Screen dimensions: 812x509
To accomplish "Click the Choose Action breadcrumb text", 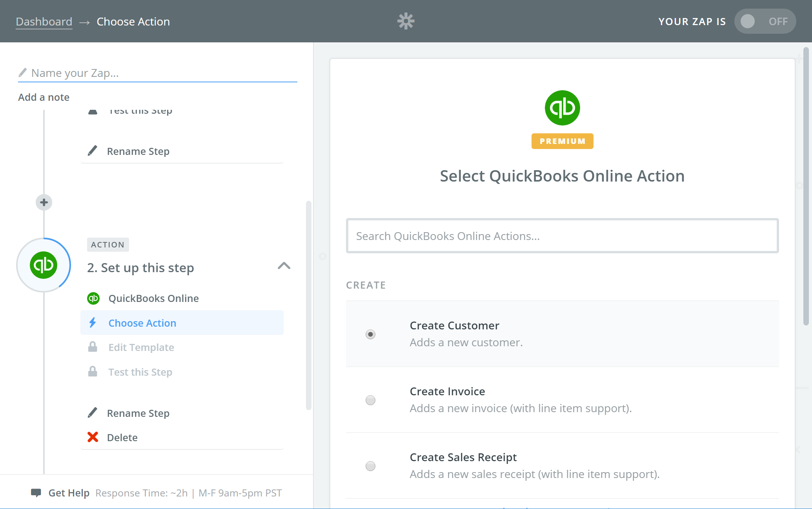I will (x=133, y=22).
